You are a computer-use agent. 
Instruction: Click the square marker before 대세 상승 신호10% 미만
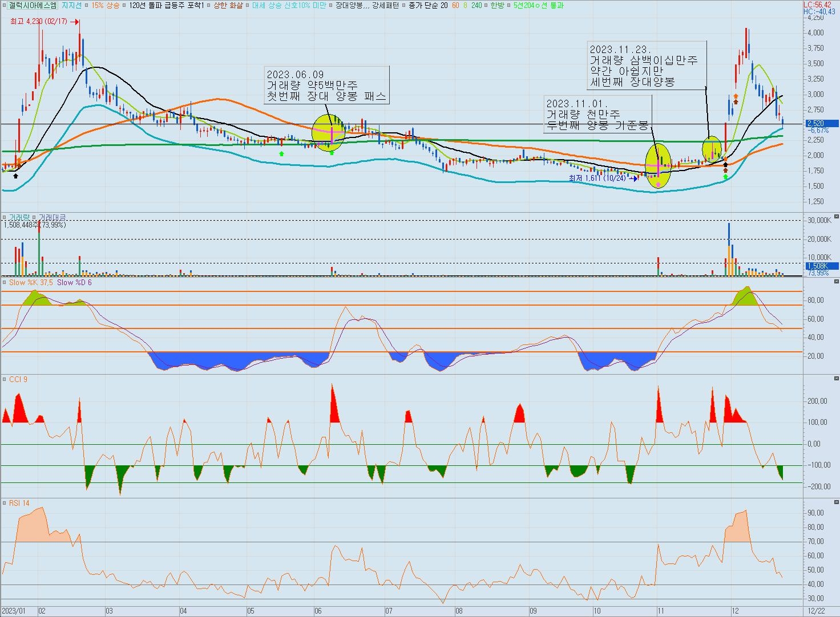[x=247, y=5]
